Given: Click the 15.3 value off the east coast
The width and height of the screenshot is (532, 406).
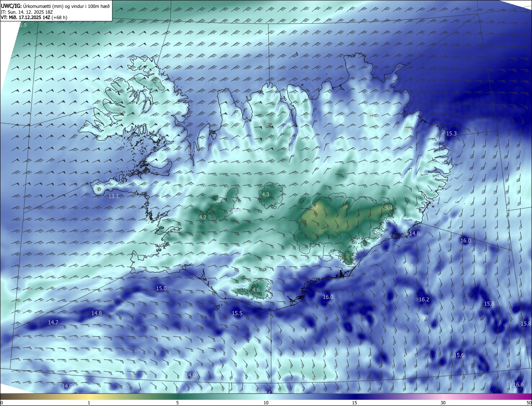Looking at the screenshot, I should click(x=451, y=134).
